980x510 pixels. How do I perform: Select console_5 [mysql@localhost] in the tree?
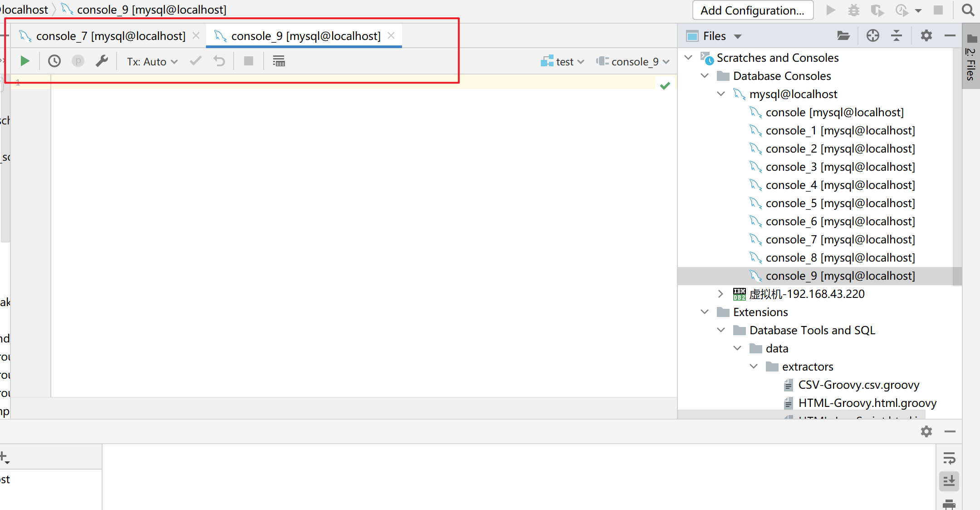click(x=819, y=203)
